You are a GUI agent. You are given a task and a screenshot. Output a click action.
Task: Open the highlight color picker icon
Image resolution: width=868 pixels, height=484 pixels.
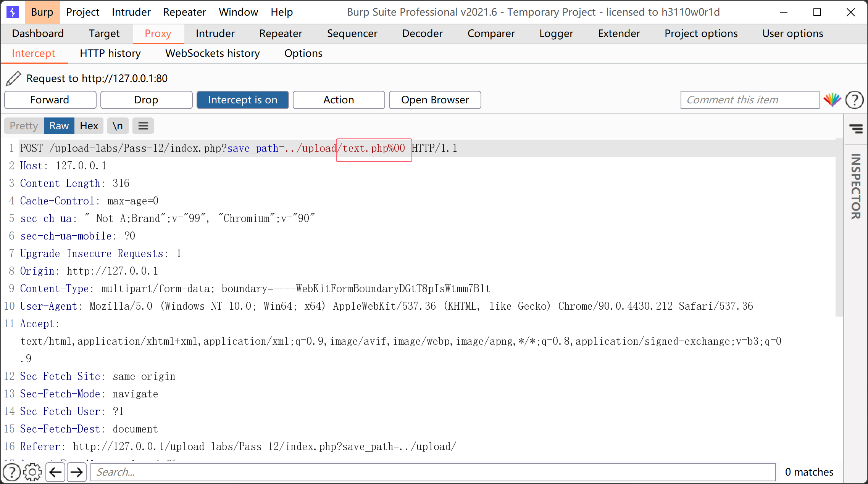pos(832,100)
